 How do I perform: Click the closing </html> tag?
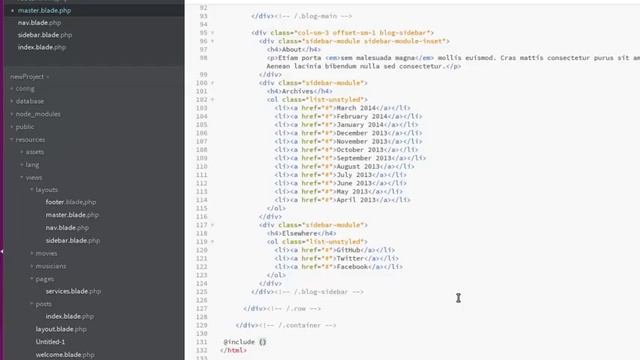pos(233,350)
